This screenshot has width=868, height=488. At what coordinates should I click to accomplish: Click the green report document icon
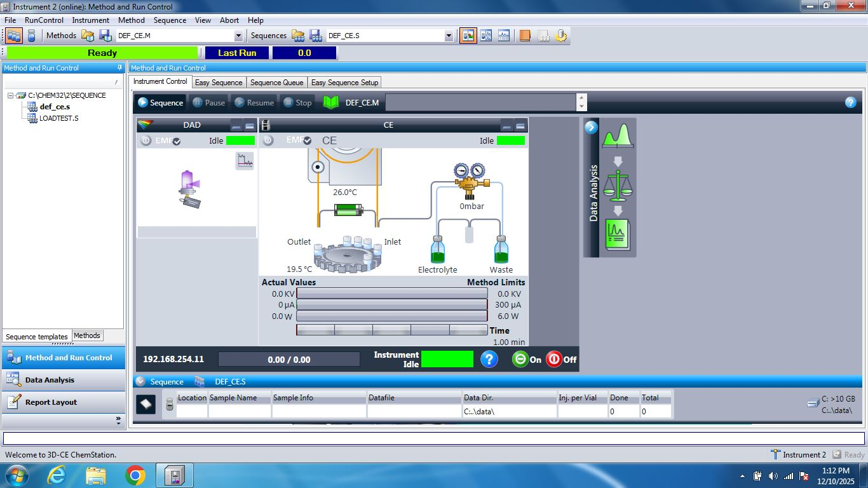617,235
